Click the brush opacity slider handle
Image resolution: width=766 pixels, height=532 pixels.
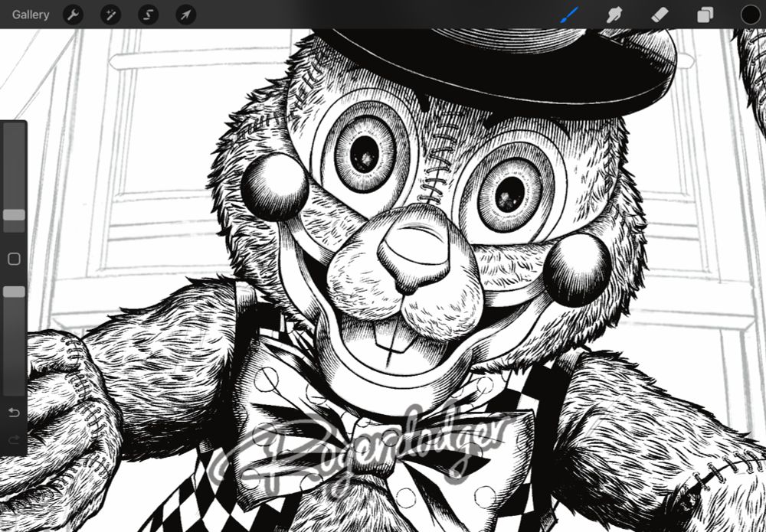click(14, 292)
